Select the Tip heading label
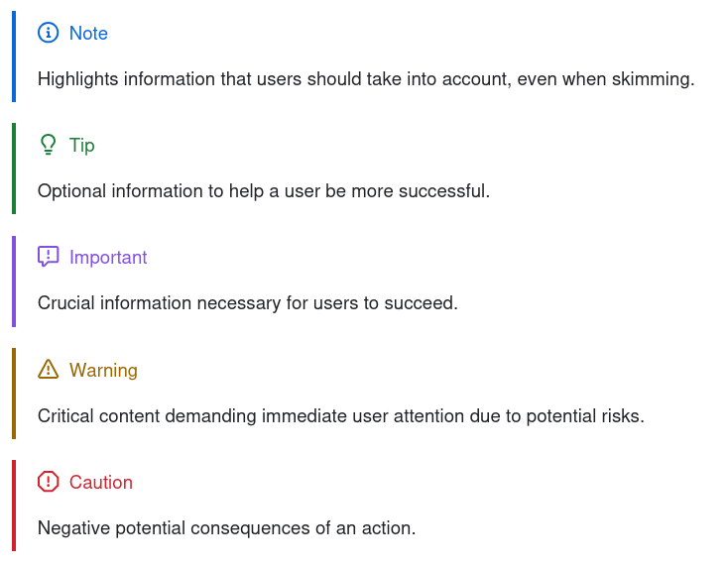728x568 pixels. point(82,146)
